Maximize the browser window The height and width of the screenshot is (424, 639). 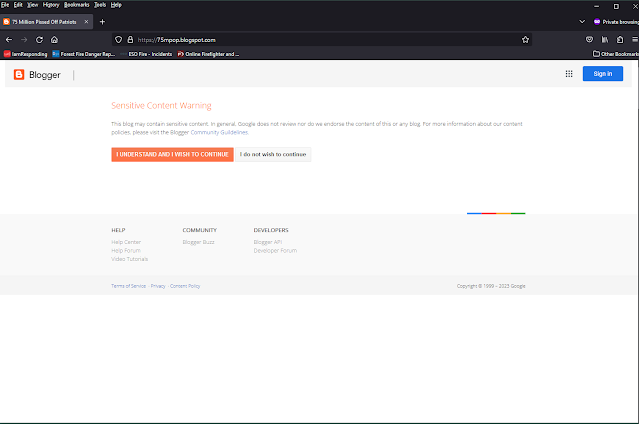pyautogui.click(x=616, y=6)
